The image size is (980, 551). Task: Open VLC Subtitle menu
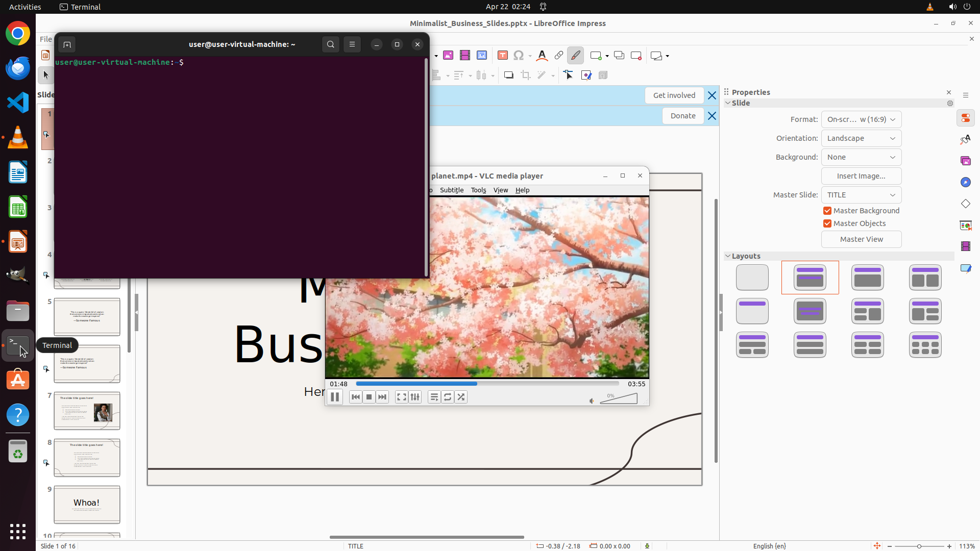pyautogui.click(x=451, y=190)
